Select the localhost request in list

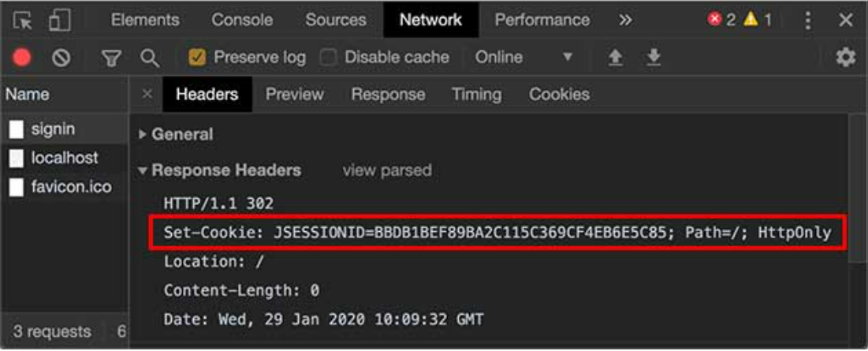coord(64,158)
